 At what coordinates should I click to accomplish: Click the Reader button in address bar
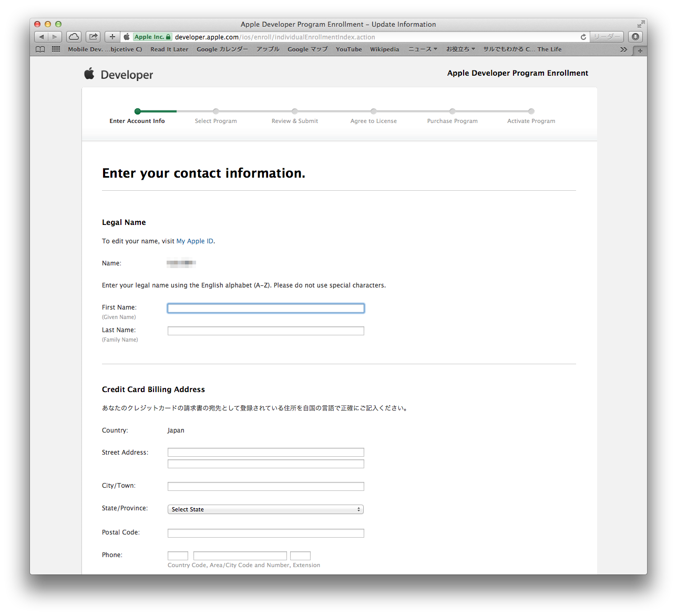click(x=607, y=37)
